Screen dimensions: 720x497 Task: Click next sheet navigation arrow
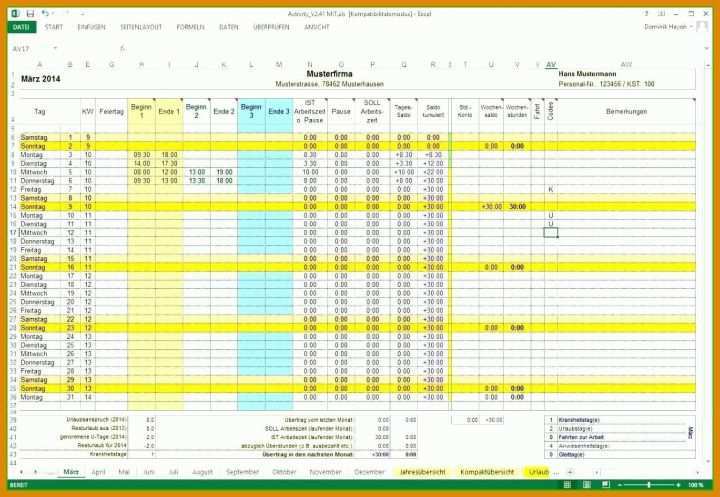(x=35, y=472)
